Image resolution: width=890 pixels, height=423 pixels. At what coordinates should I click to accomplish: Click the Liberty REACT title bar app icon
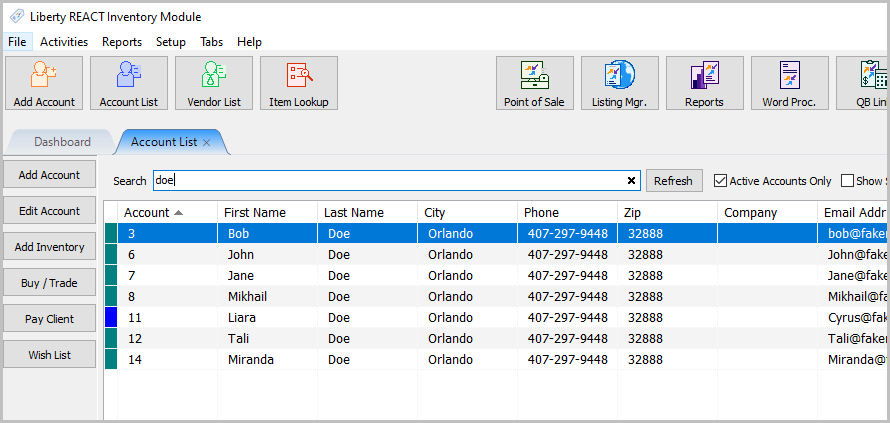point(17,17)
